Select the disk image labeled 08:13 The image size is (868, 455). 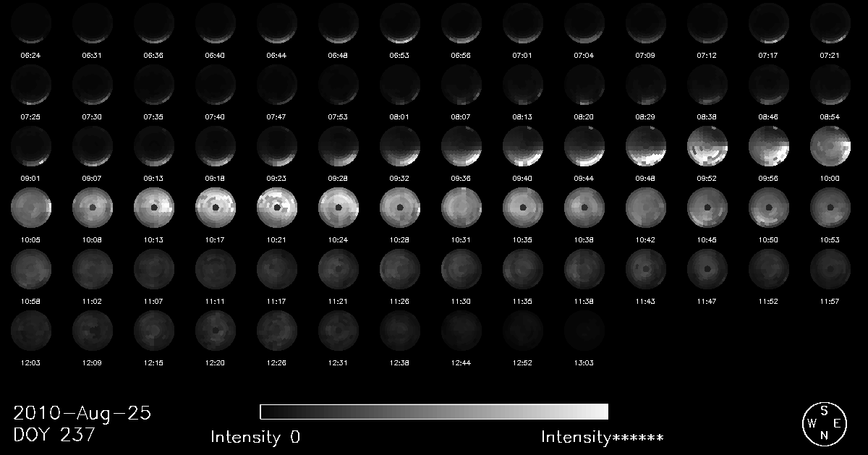tap(522, 85)
